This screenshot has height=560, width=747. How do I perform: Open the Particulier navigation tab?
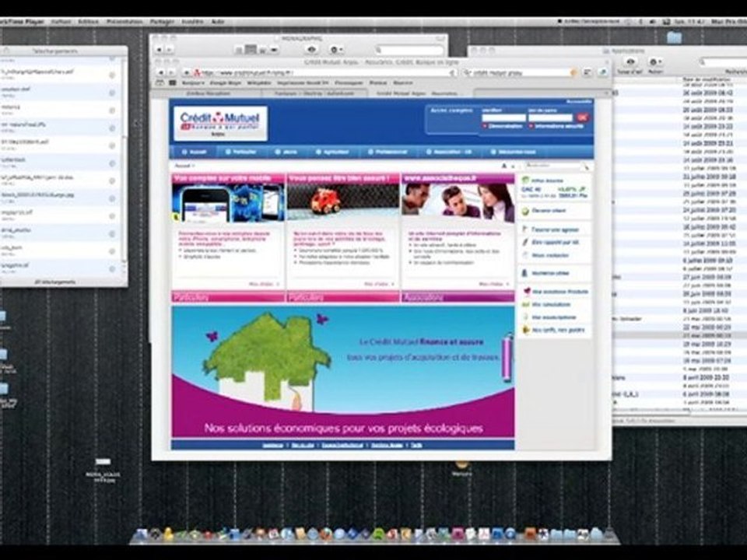coord(241,152)
